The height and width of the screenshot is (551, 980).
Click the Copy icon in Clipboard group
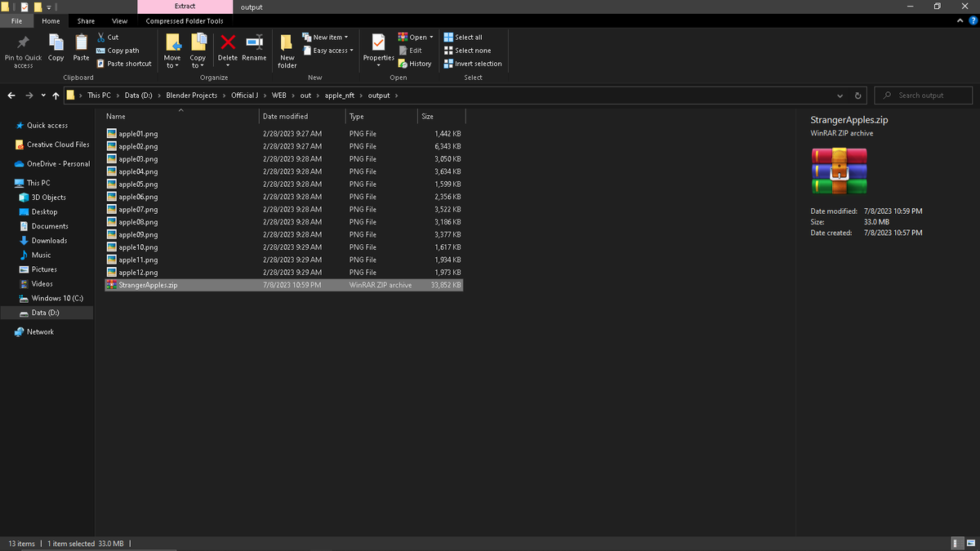pos(56,42)
